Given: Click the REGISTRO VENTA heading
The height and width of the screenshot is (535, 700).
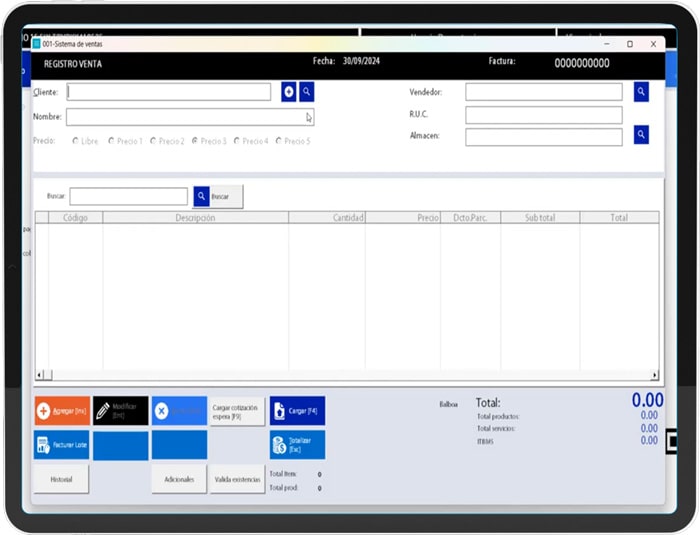Looking at the screenshot, I should (x=73, y=64).
